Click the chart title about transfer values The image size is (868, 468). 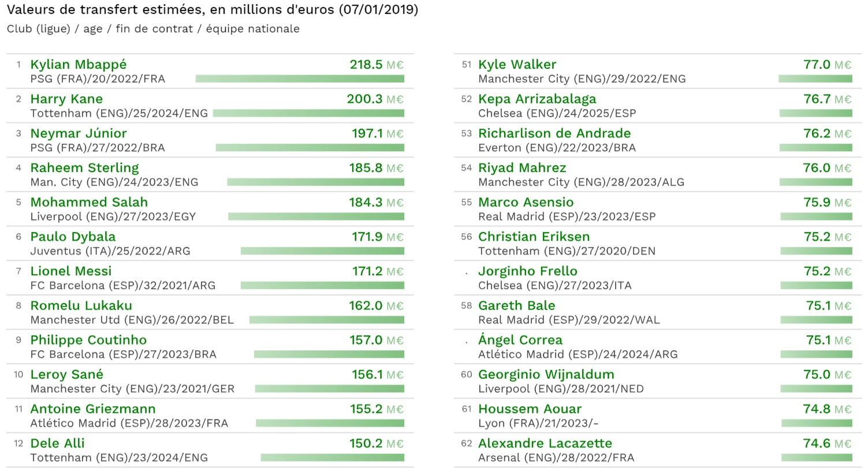212,10
